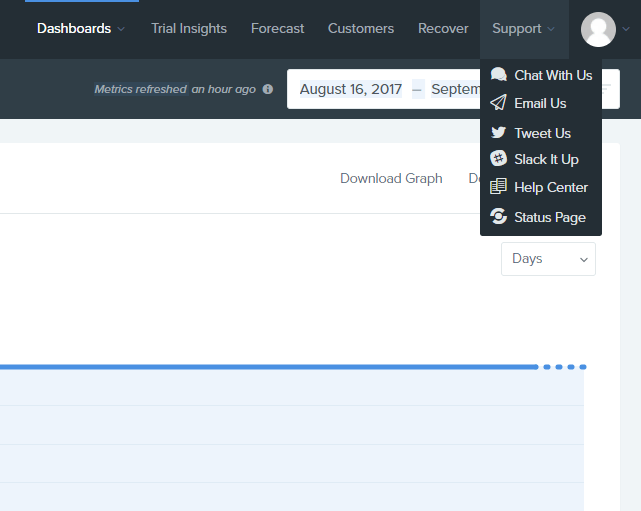This screenshot has width=641, height=511.
Task: Click the Email Us paper plane icon
Action: 498,103
